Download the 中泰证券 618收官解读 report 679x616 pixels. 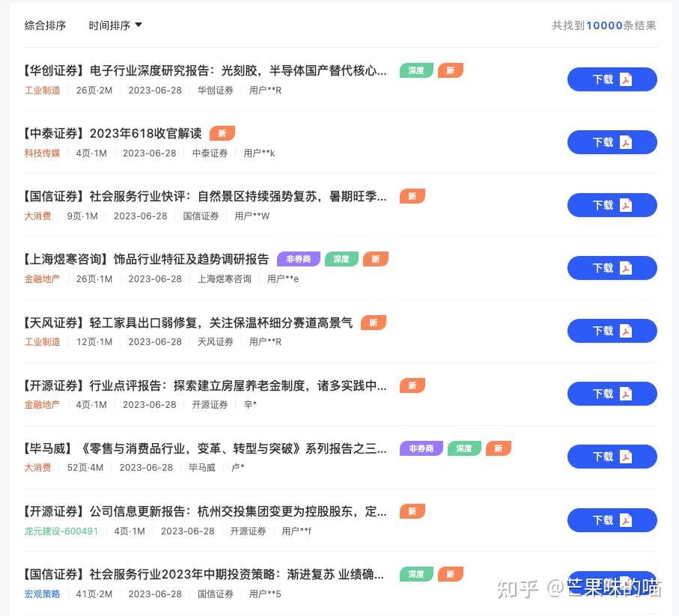pos(612,142)
